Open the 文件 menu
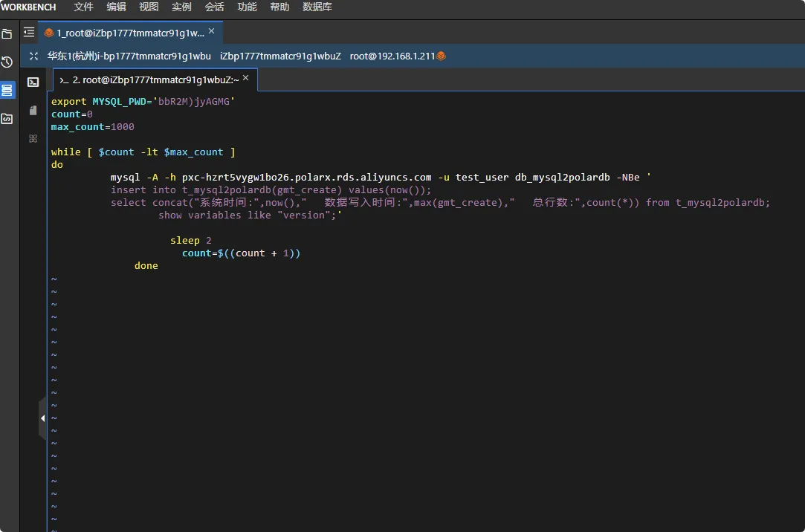The width and height of the screenshot is (805, 532). (84, 7)
